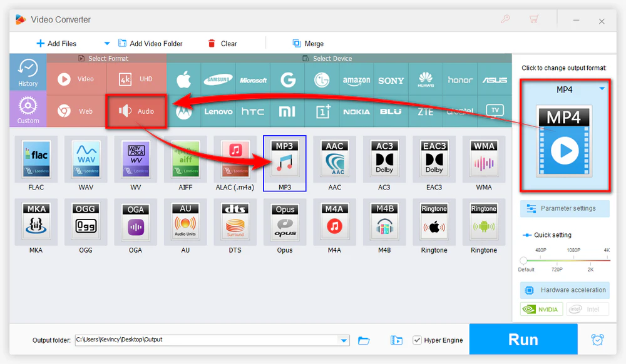Enable the Hyper Engine option
The image size is (626, 364).
[x=417, y=340]
